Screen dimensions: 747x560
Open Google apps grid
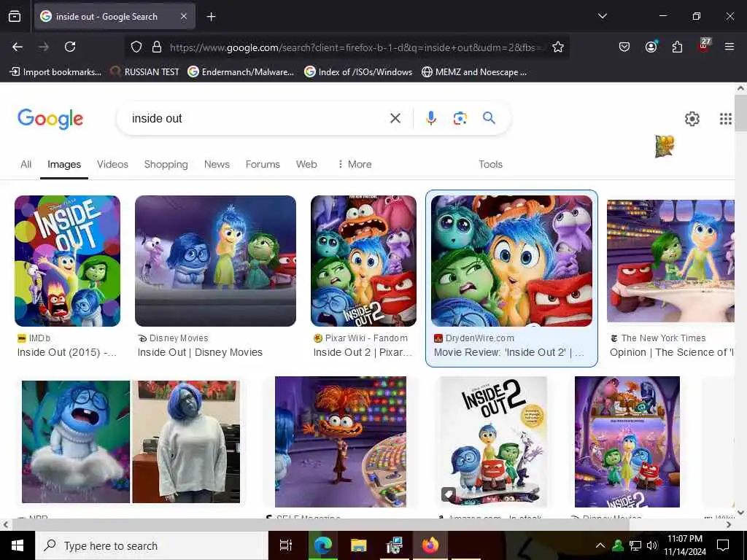(726, 119)
